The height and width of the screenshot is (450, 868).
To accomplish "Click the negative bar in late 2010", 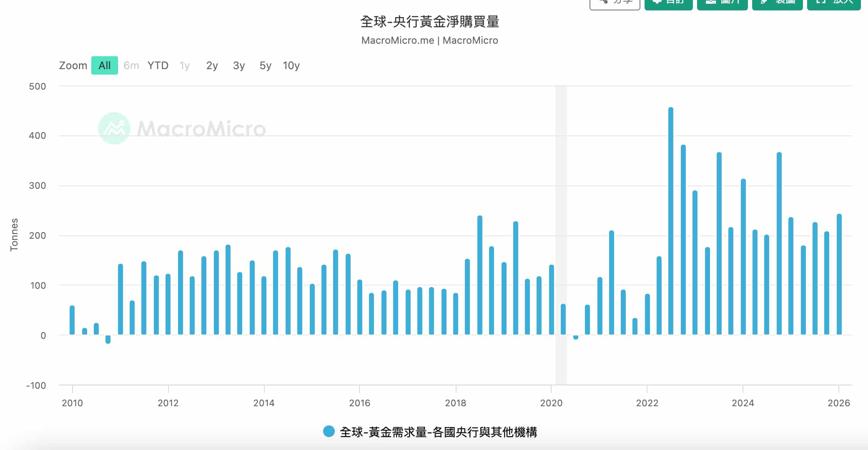I will (108, 339).
